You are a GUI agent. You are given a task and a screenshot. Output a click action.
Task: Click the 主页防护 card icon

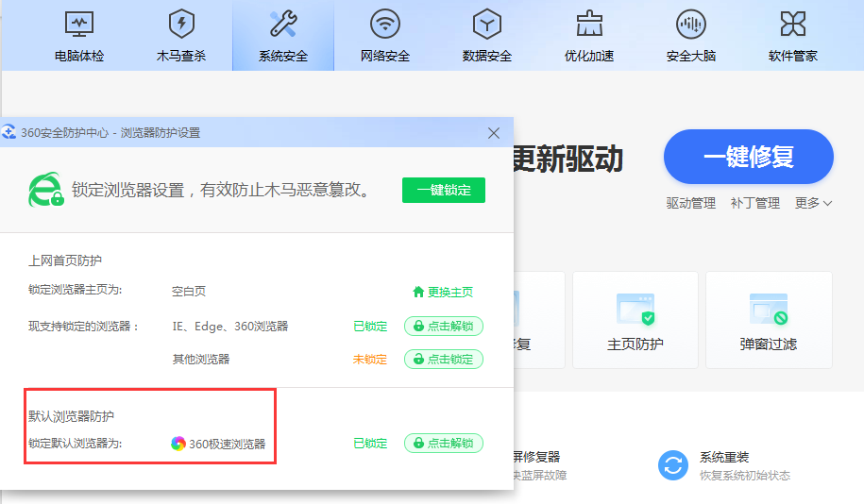coord(635,310)
